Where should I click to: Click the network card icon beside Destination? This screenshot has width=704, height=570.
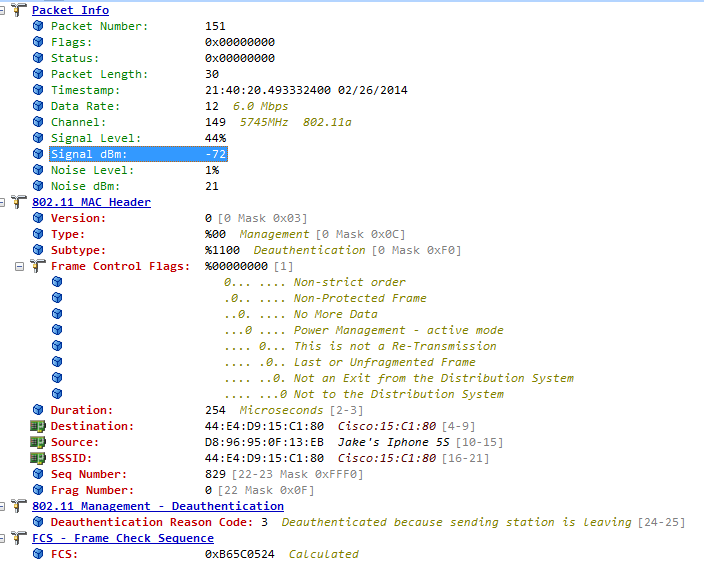click(x=38, y=426)
